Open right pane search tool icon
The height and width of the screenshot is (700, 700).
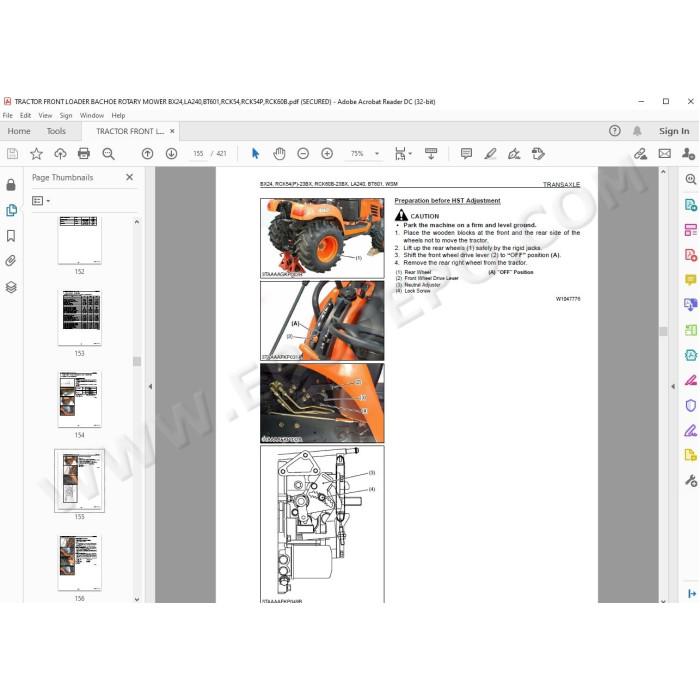[x=691, y=179]
